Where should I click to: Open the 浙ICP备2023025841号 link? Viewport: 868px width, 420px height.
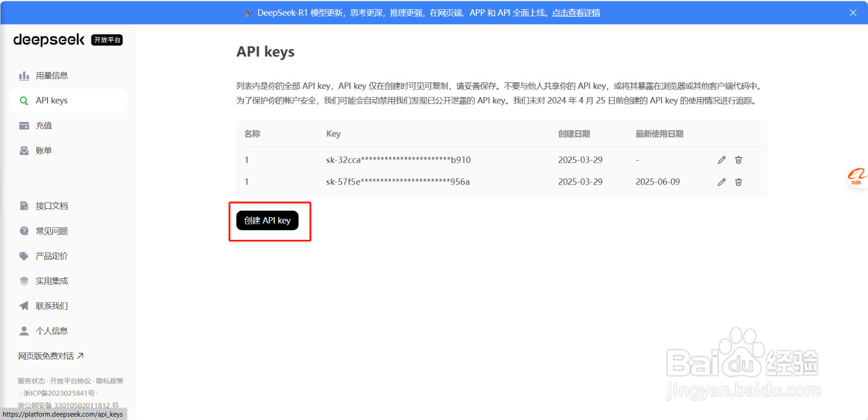pyautogui.click(x=59, y=393)
